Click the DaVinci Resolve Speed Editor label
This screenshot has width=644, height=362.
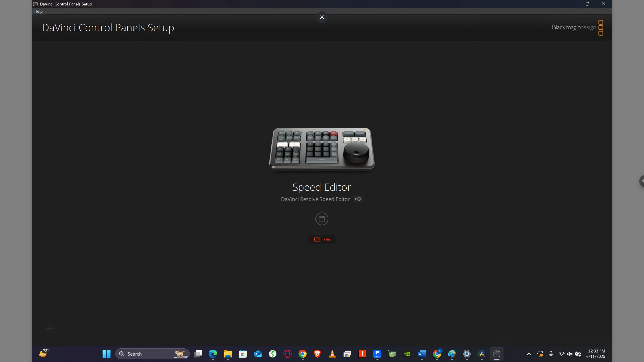315,199
